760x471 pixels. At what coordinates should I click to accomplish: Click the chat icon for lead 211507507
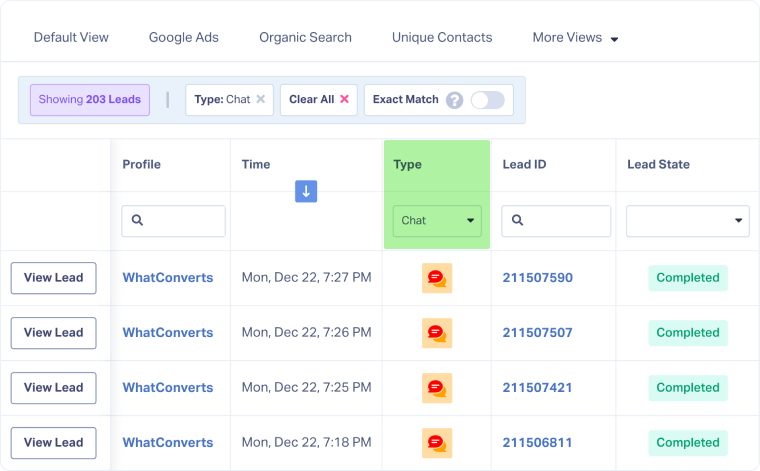pyautogui.click(x=437, y=333)
